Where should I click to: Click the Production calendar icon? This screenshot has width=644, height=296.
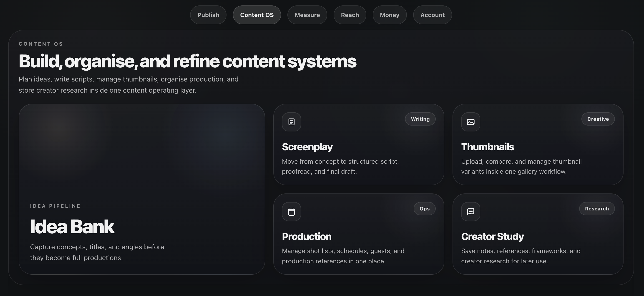coord(291,211)
